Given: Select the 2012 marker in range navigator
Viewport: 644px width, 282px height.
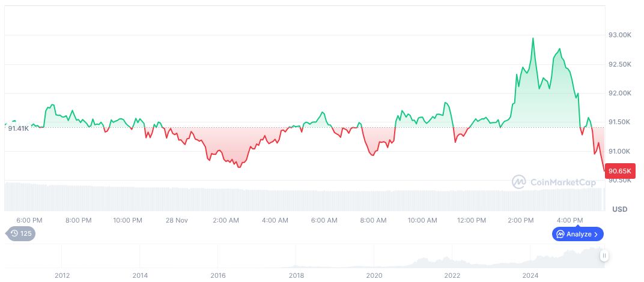Looking at the screenshot, I should tap(62, 275).
